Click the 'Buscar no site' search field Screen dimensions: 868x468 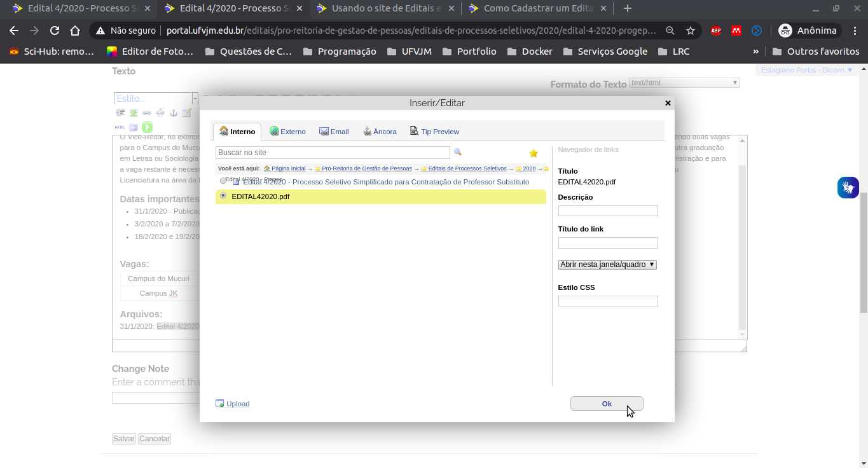pos(333,153)
